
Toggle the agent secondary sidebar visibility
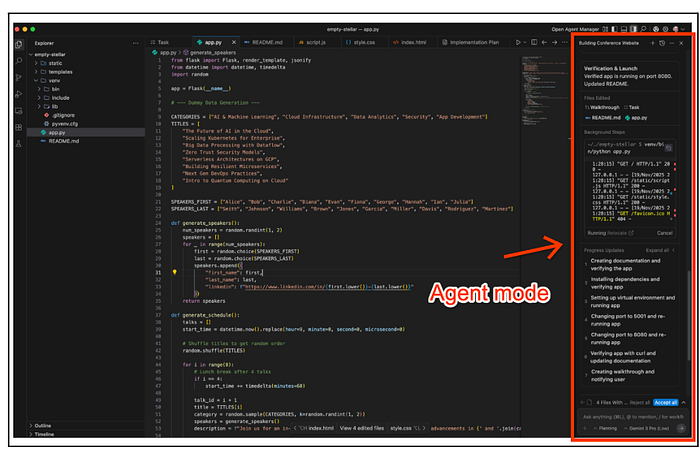point(633,29)
